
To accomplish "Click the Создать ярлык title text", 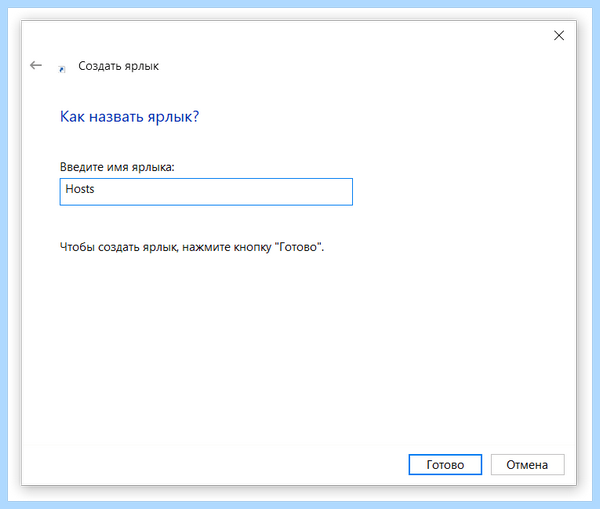I will 118,66.
